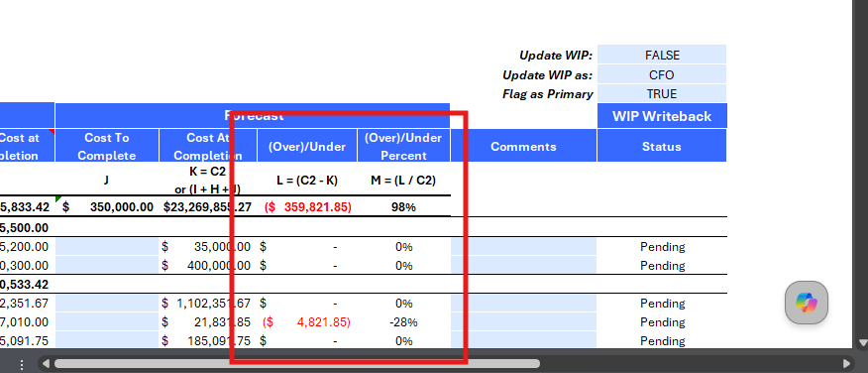Click the Comments input in the $400,000.00 row
This screenshot has height=373, width=868.
524,266
